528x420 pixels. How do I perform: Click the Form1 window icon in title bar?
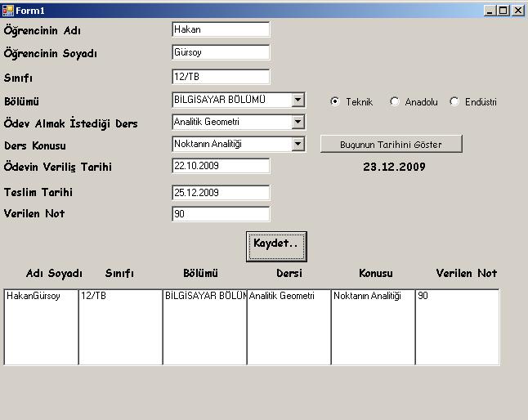pos(8,10)
